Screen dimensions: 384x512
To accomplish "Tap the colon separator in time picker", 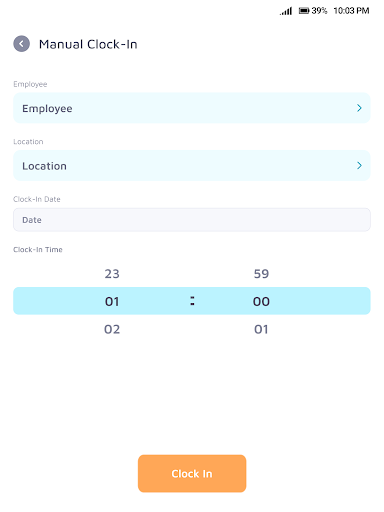I will coord(192,301).
